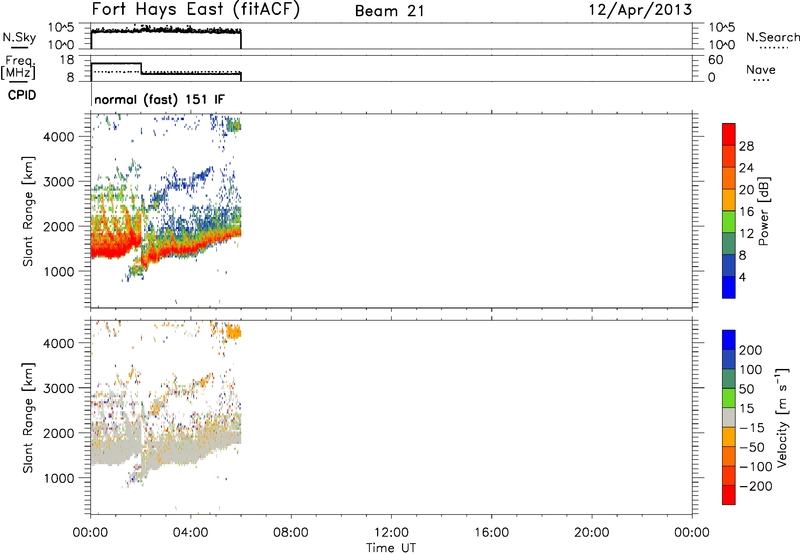Click the "Power [dB]" colorbar title
Viewport: 800px width, 554px height.
pyautogui.click(x=763, y=211)
